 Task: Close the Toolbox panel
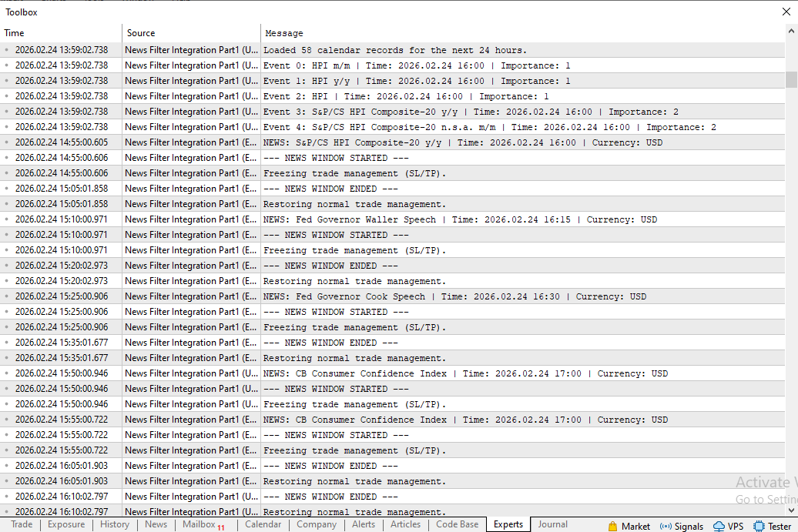[786, 12]
